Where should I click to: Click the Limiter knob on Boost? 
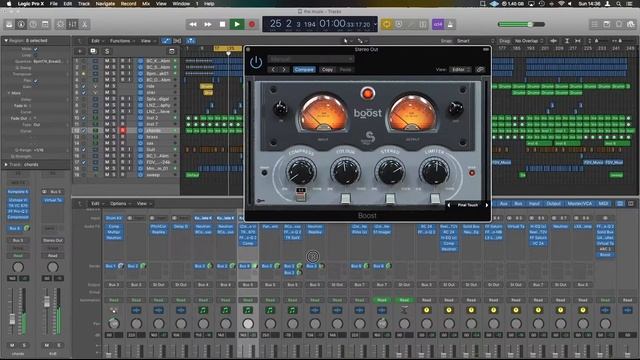(435, 171)
